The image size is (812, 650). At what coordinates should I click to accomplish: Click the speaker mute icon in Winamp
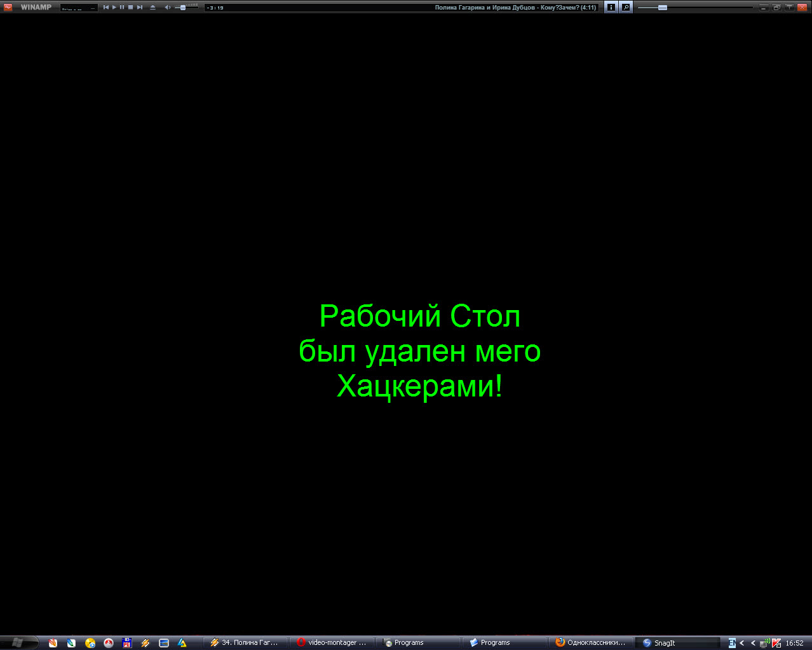168,8
